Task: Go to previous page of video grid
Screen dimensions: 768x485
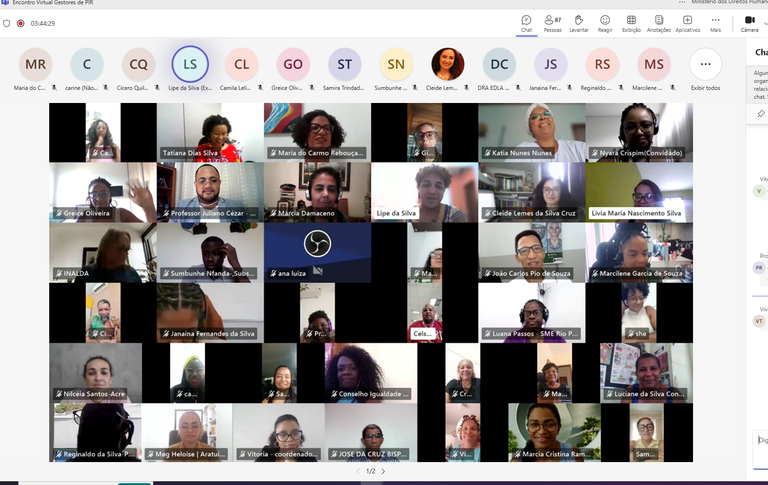Action: coord(358,471)
